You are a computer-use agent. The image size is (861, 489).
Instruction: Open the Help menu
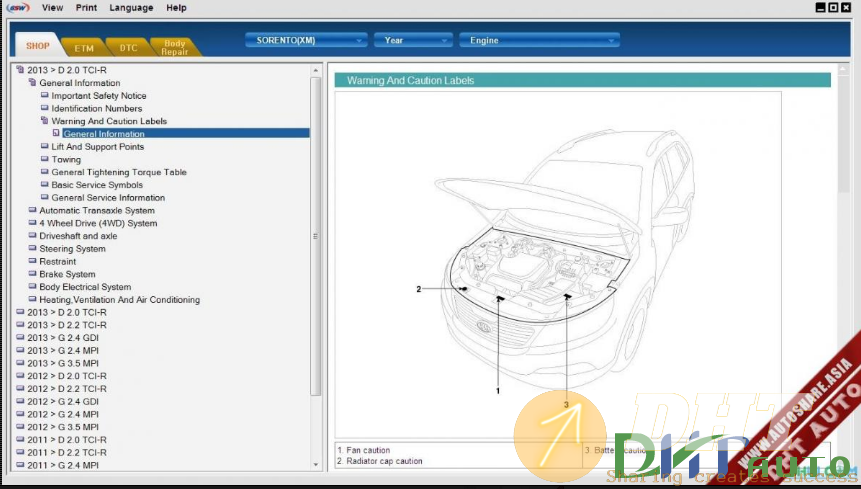coord(176,8)
